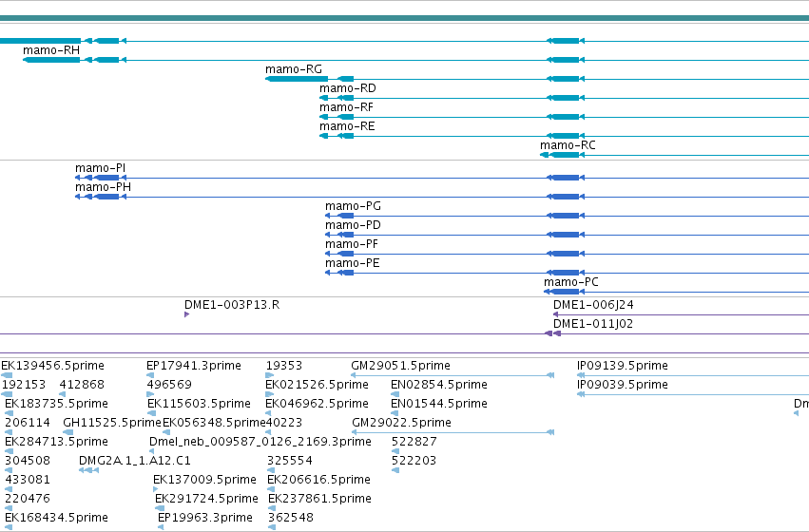Click the EK115603.5prime EST label
Image resolution: width=809 pixels, height=532 pixels.
199,404
